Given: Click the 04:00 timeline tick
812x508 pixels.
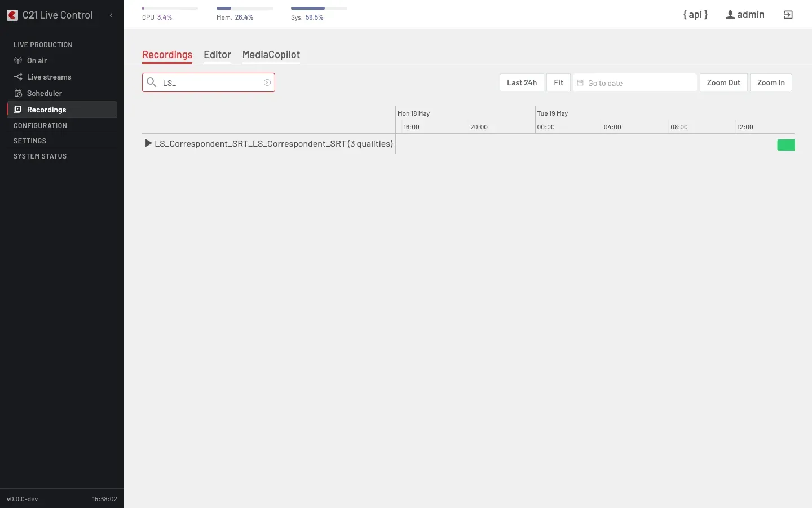Looking at the screenshot, I should pyautogui.click(x=612, y=127).
